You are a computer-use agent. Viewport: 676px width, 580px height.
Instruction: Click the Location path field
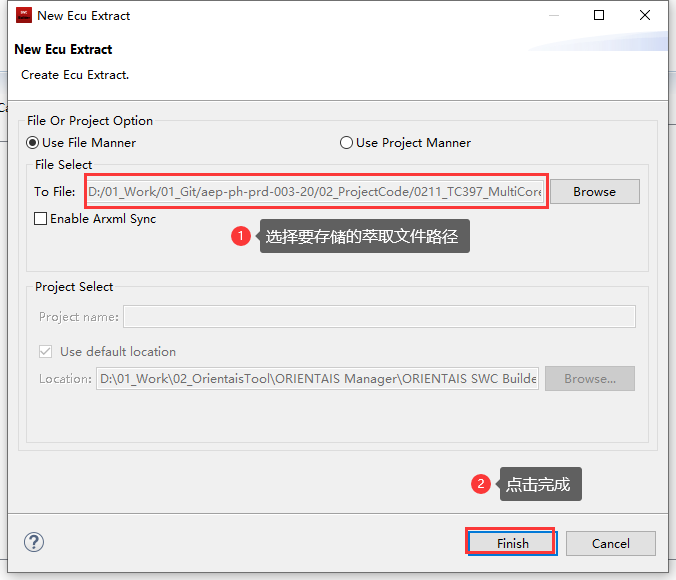[x=317, y=379]
